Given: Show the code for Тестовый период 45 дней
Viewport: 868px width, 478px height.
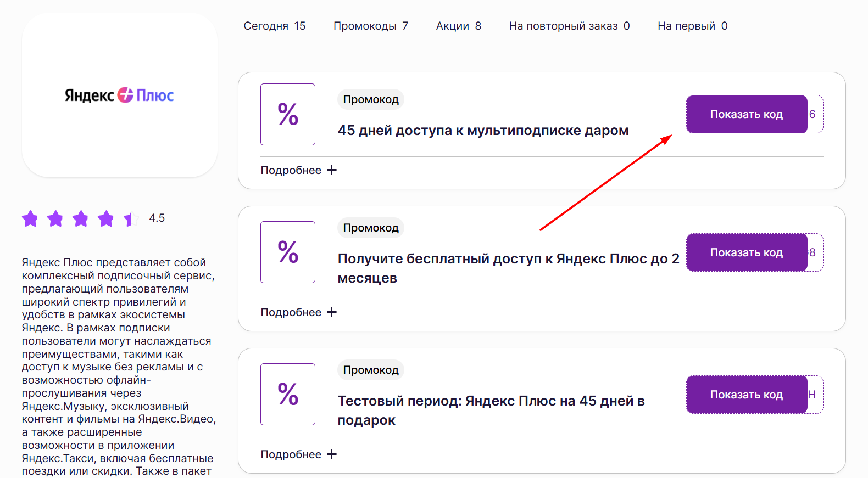Looking at the screenshot, I should (x=747, y=395).
